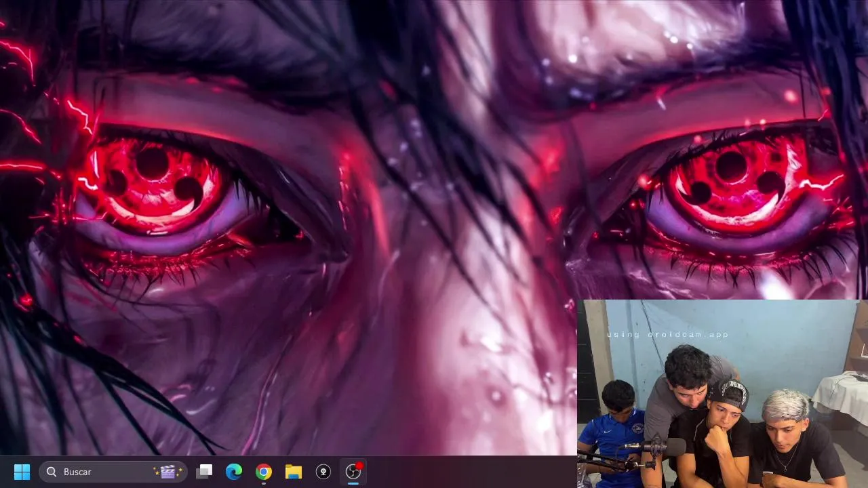Click the webcam overlay video feed
868x488 pixels.
tap(722, 394)
